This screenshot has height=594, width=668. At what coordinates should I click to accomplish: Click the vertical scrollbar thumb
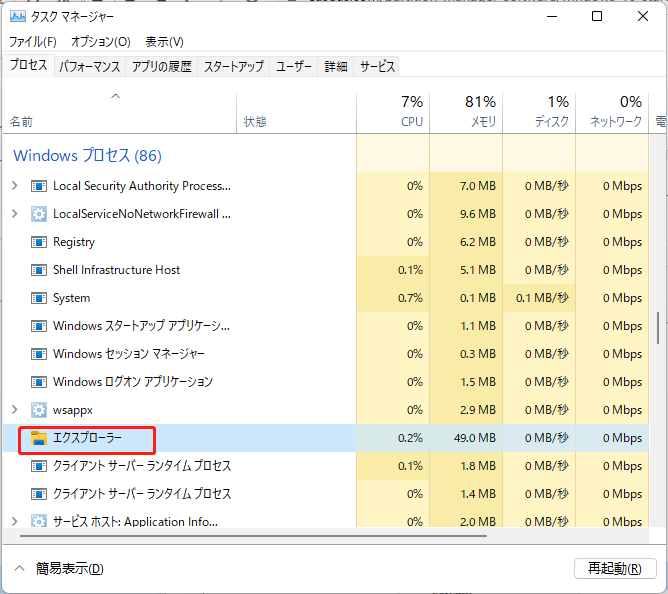tap(658, 327)
